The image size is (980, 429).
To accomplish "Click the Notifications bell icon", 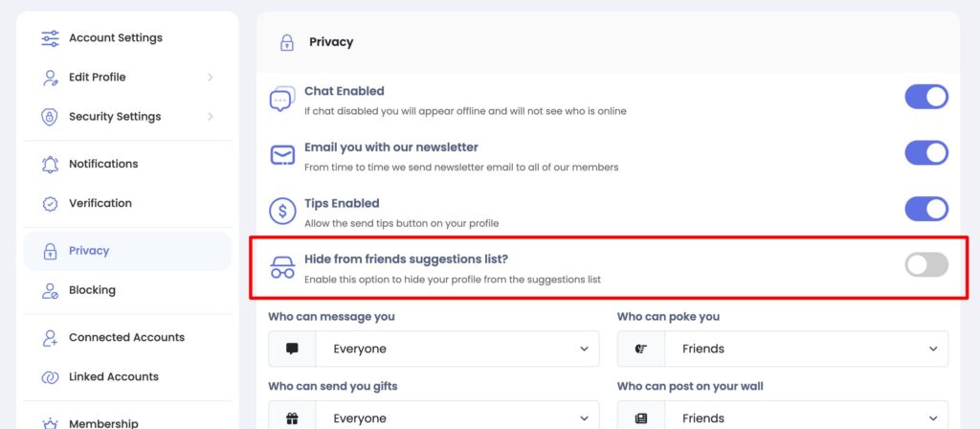I will (50, 164).
